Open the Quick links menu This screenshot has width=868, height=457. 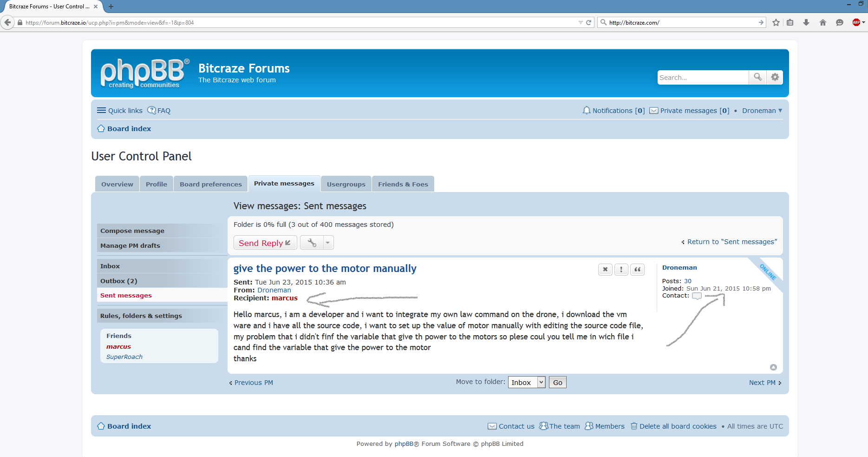pyautogui.click(x=120, y=111)
